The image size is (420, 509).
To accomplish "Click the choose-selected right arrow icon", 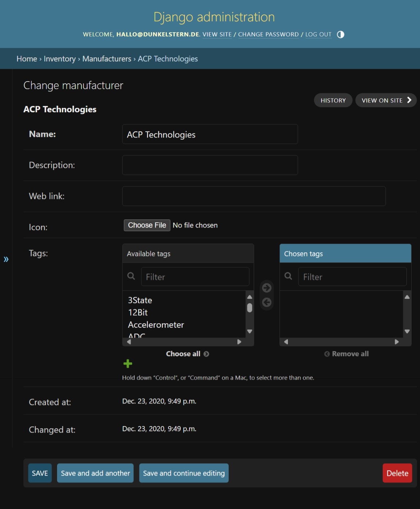I will pyautogui.click(x=267, y=288).
